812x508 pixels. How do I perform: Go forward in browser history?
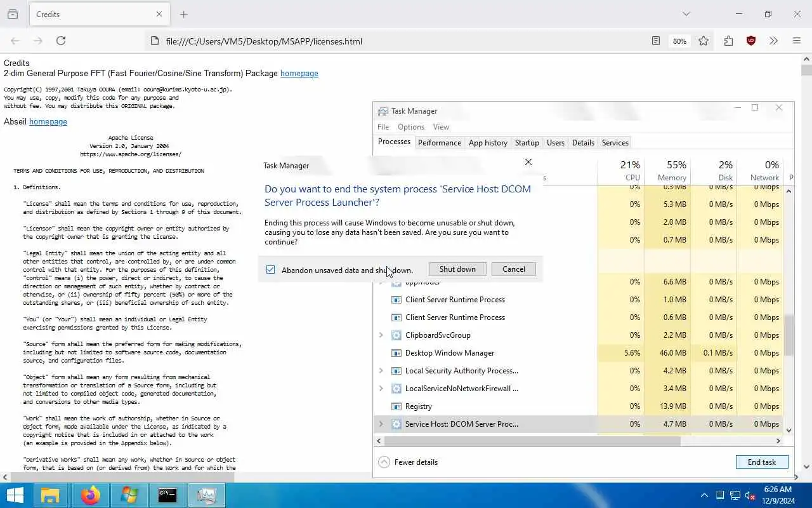(x=38, y=41)
